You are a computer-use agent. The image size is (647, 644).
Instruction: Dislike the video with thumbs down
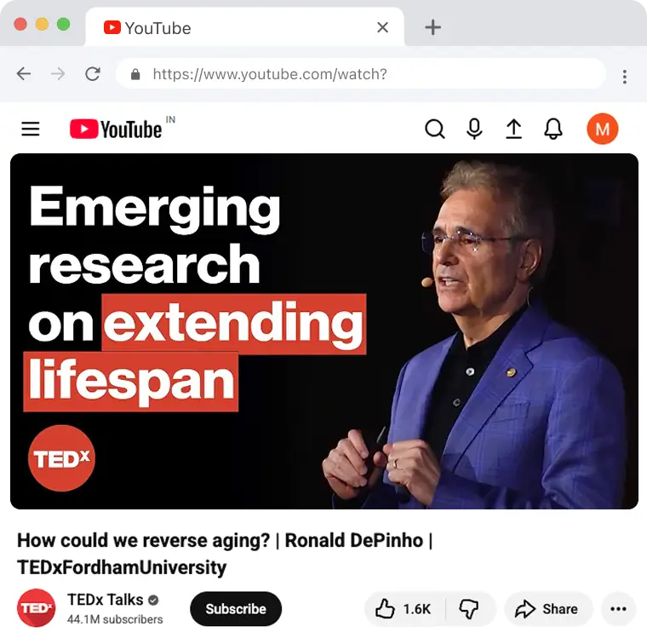tap(470, 609)
